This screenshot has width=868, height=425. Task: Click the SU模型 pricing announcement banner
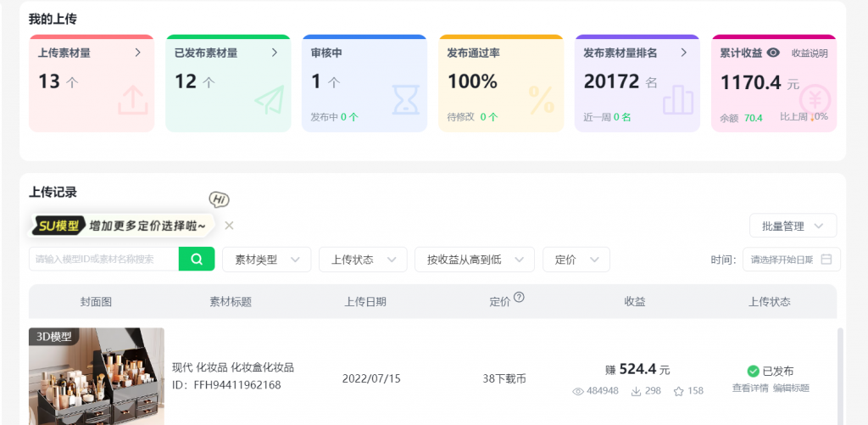coord(120,226)
